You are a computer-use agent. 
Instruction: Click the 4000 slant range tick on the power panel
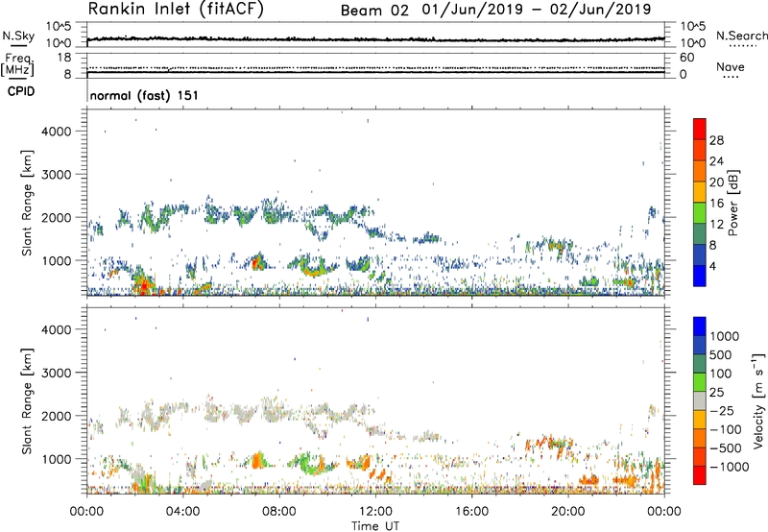(56, 132)
